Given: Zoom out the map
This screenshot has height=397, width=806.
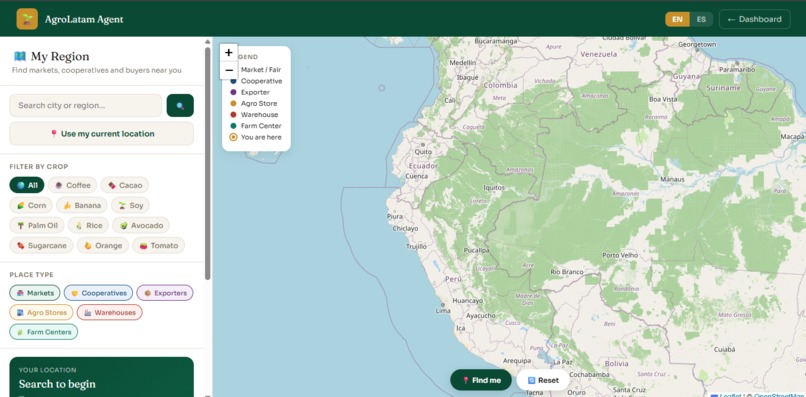Looking at the screenshot, I should pyautogui.click(x=229, y=70).
